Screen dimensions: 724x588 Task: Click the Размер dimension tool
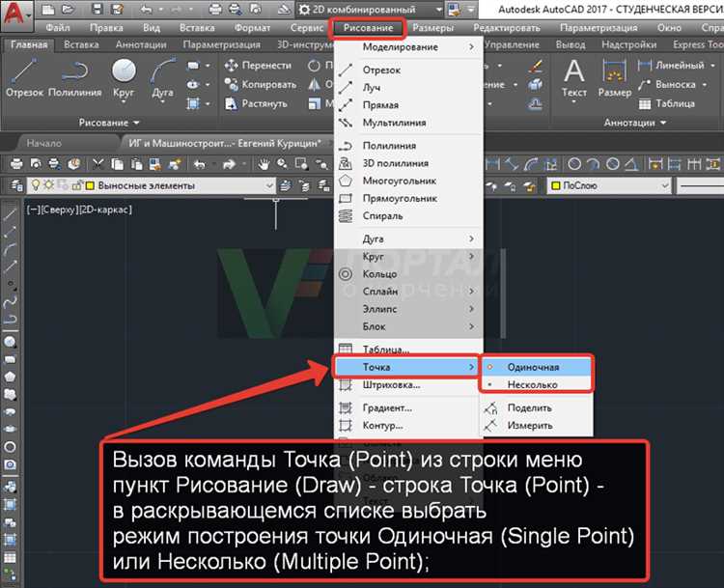615,78
